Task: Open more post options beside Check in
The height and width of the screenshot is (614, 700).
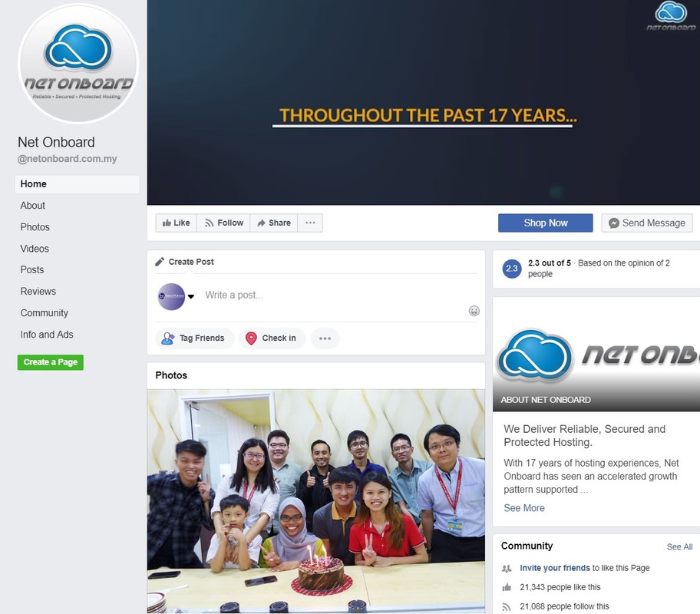Action: coord(325,338)
